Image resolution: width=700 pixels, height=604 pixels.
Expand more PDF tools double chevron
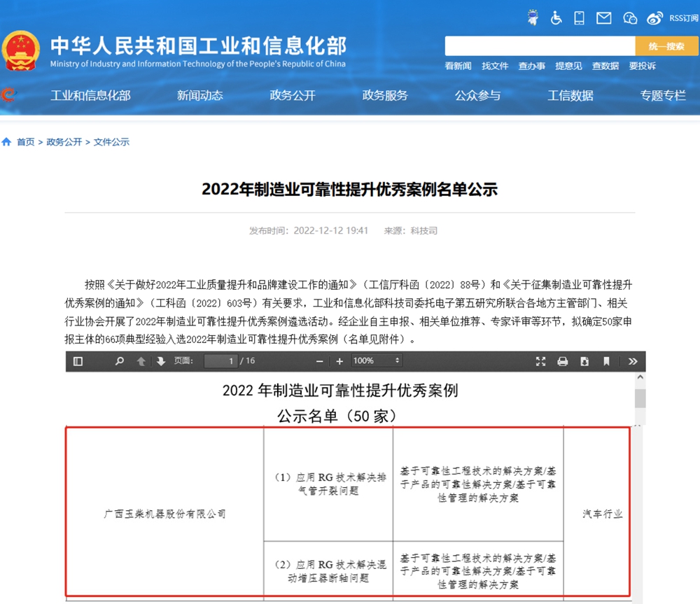633,361
